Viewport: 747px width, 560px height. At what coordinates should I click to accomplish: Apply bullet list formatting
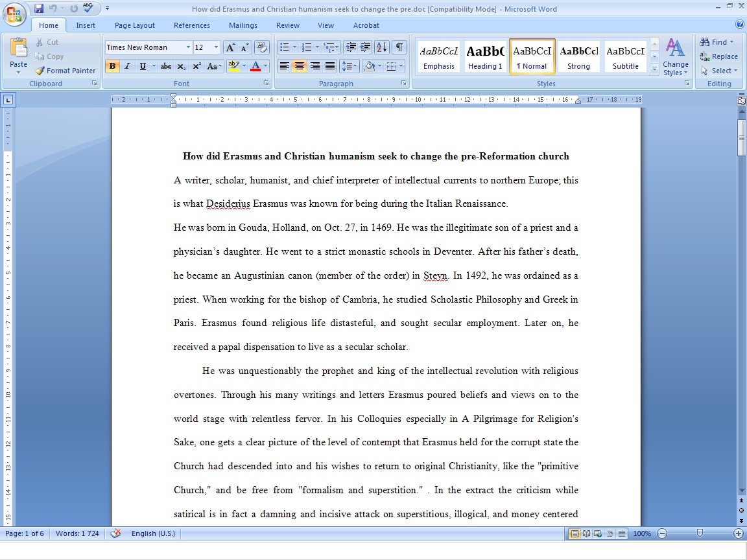point(283,47)
